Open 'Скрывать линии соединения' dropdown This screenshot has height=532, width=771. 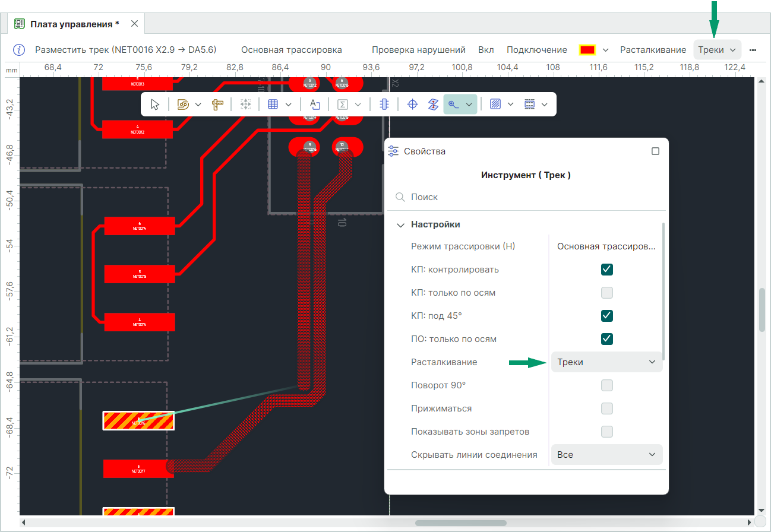coord(606,455)
